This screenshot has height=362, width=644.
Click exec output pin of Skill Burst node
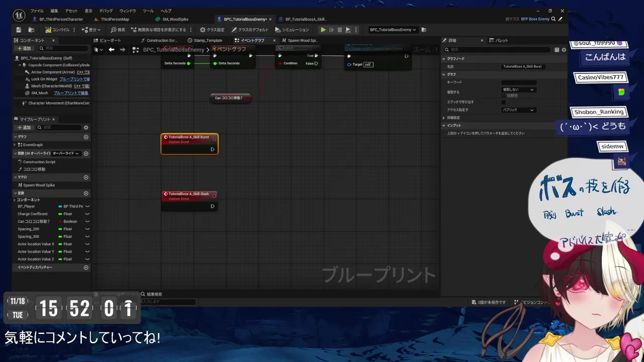212,149
